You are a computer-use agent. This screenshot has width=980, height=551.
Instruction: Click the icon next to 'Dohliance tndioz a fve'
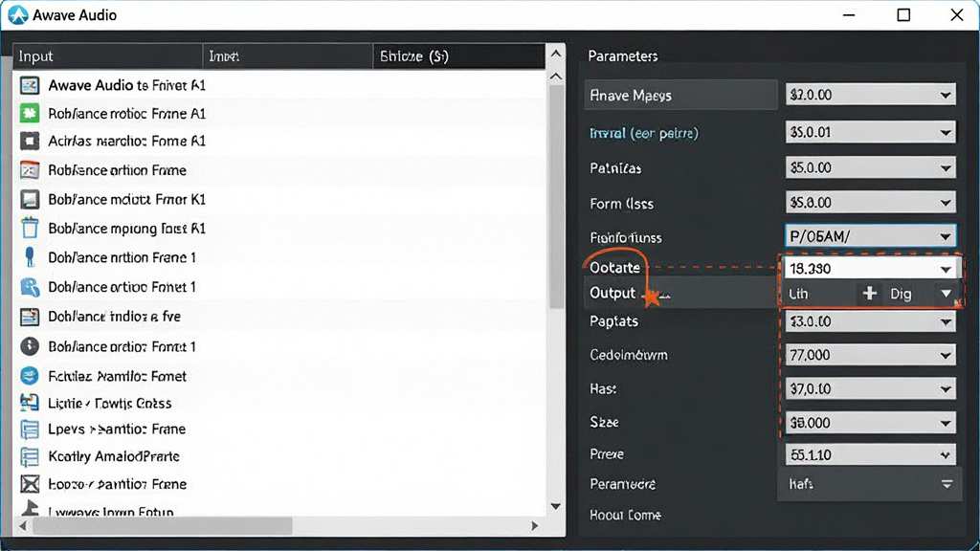coord(30,317)
